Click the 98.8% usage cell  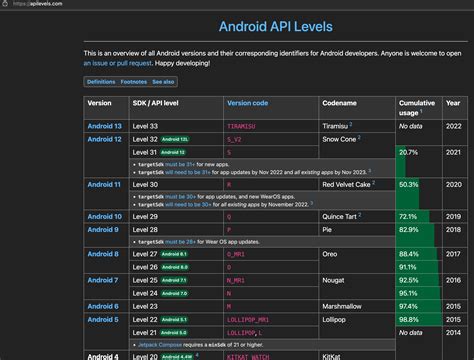pos(419,319)
